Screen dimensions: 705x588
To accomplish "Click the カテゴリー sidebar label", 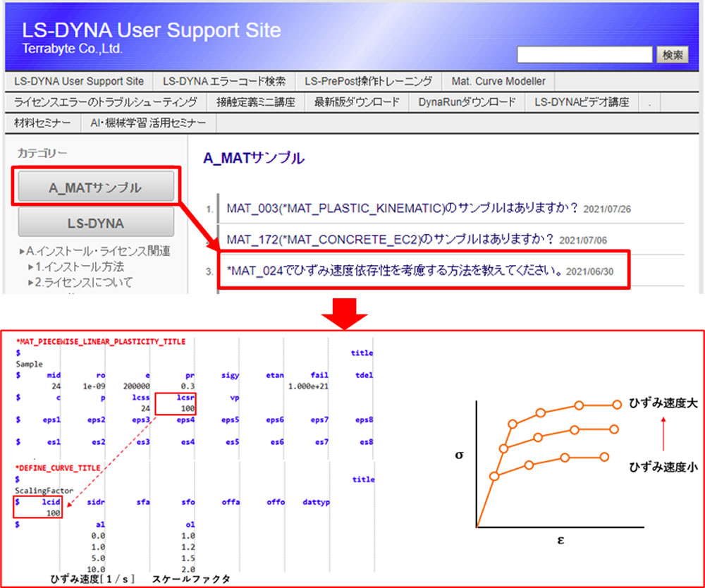I will pyautogui.click(x=42, y=153).
